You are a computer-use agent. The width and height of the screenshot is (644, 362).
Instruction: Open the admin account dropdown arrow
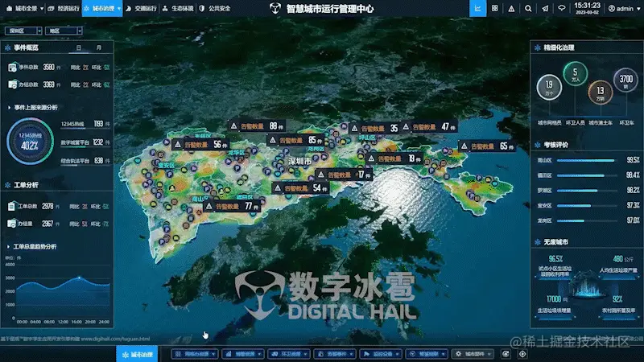tap(638, 9)
